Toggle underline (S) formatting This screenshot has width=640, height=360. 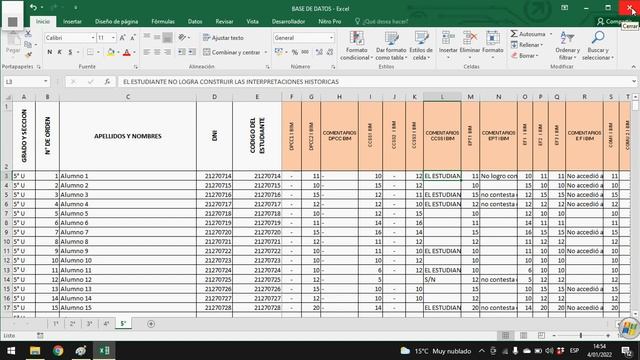pos(70,52)
